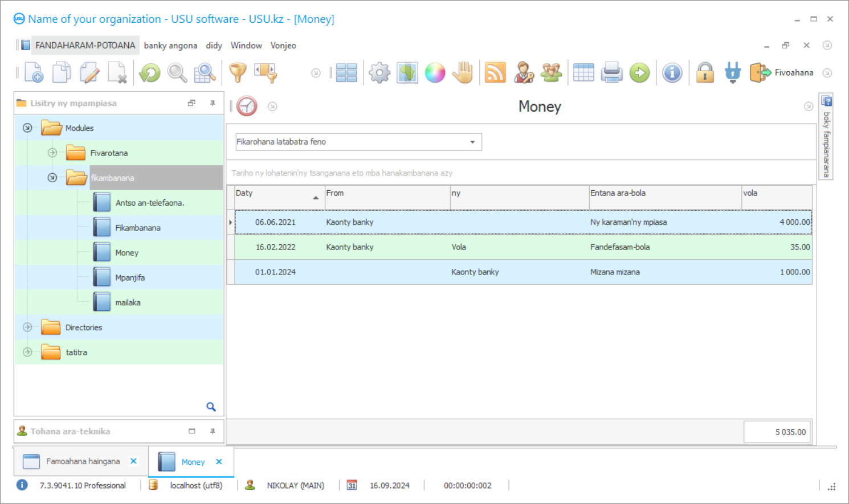
Task: Click the grouping hint area text
Action: (342, 173)
